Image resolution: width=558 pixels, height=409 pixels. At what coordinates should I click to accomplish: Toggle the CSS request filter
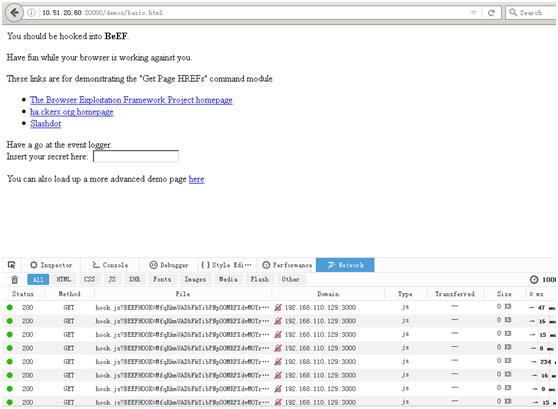[89, 279]
